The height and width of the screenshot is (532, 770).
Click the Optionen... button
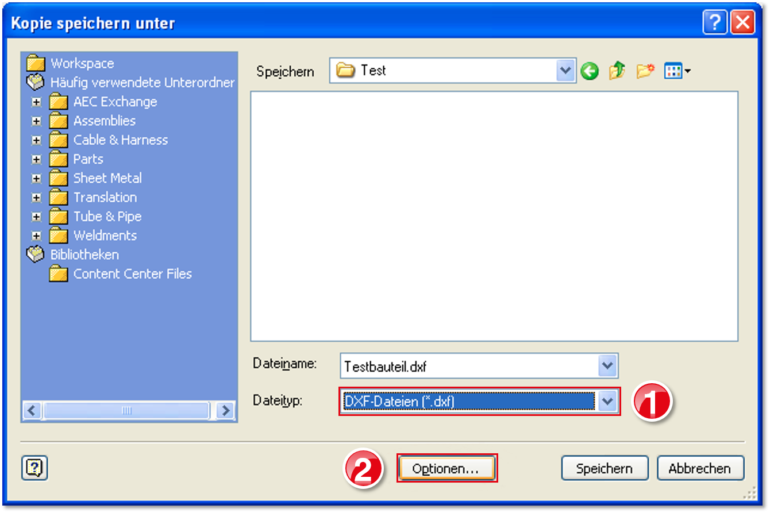[x=446, y=468]
